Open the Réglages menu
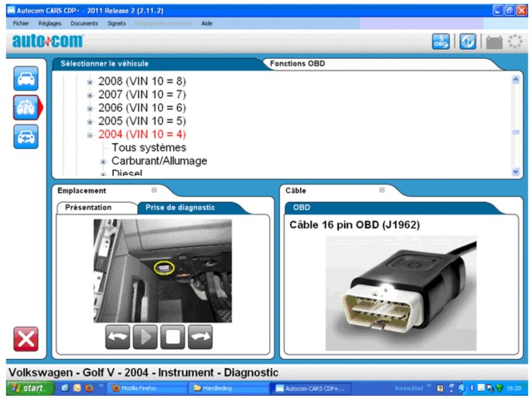The image size is (532, 399). click(50, 23)
